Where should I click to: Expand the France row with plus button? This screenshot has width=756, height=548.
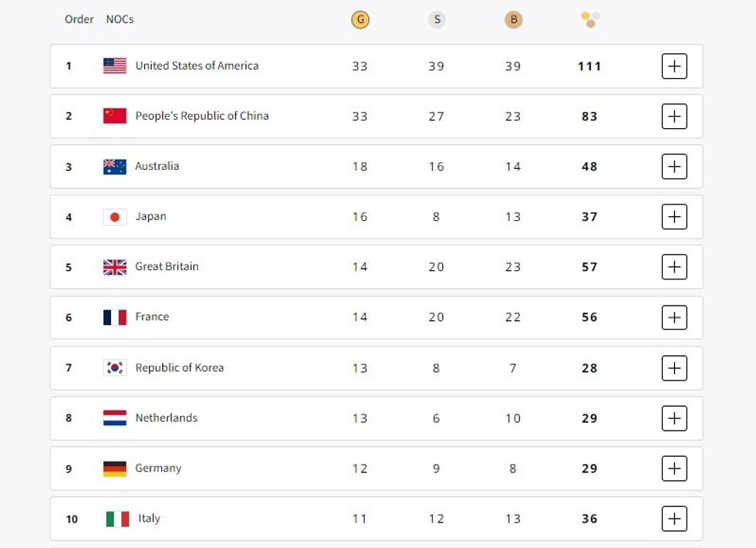point(674,317)
